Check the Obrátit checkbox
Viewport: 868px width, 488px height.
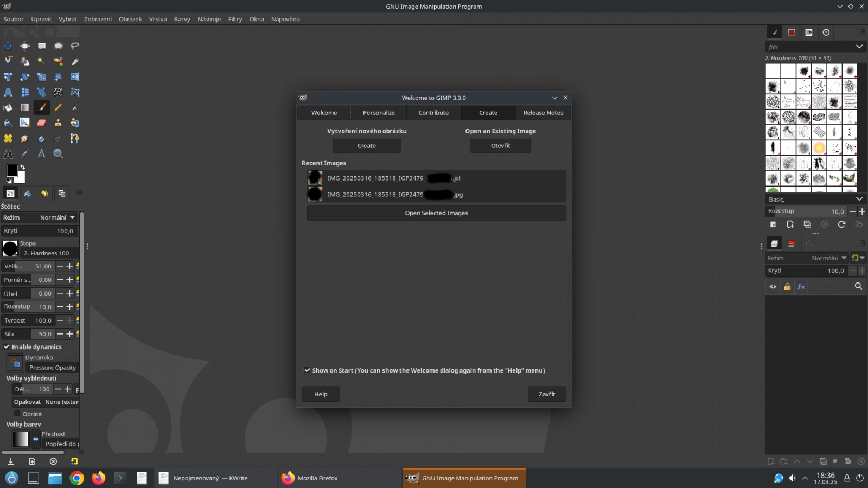point(17,414)
